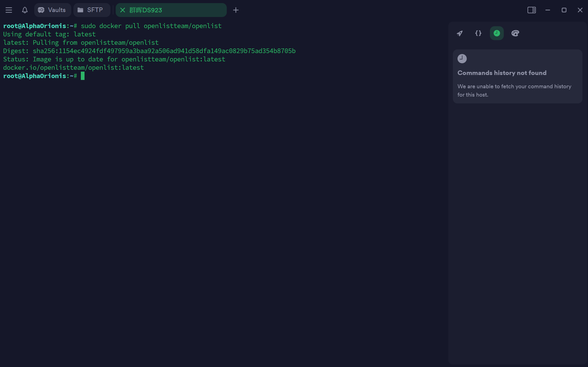
Task: Click the sha256 digest output line
Action: coord(164,51)
